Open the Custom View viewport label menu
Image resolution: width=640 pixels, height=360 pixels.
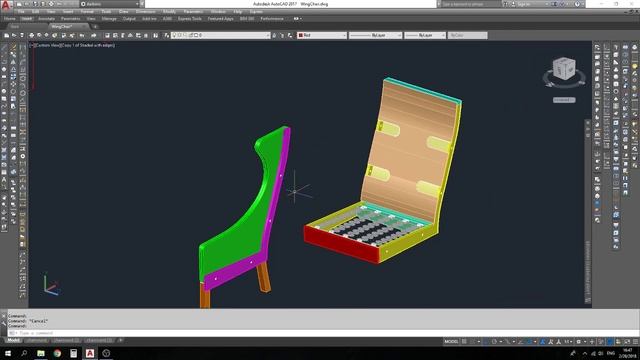(48, 45)
